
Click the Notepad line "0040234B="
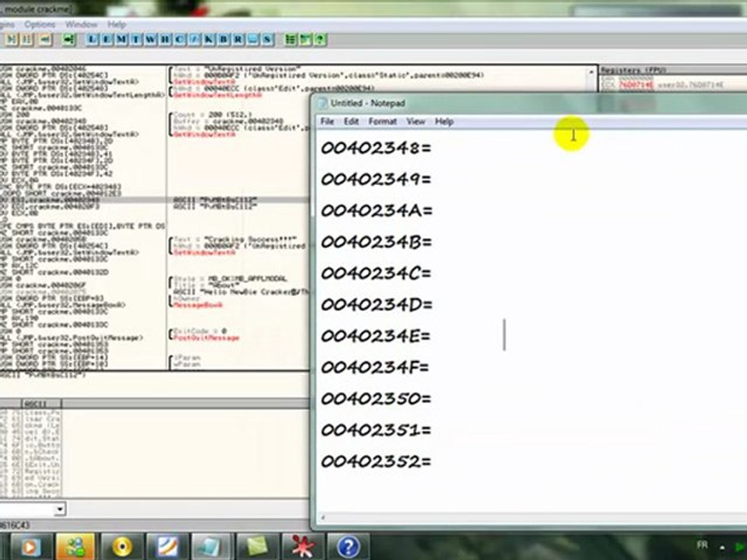(x=377, y=242)
